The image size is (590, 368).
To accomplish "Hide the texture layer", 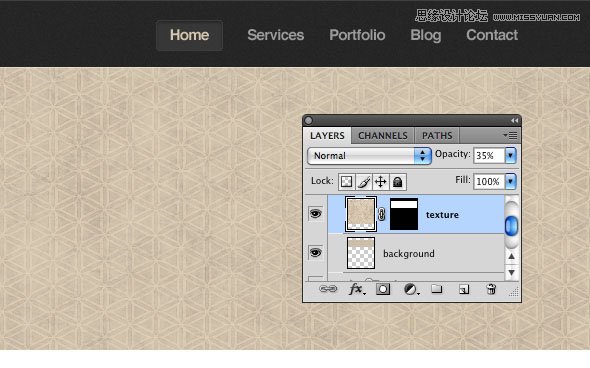I will (315, 214).
